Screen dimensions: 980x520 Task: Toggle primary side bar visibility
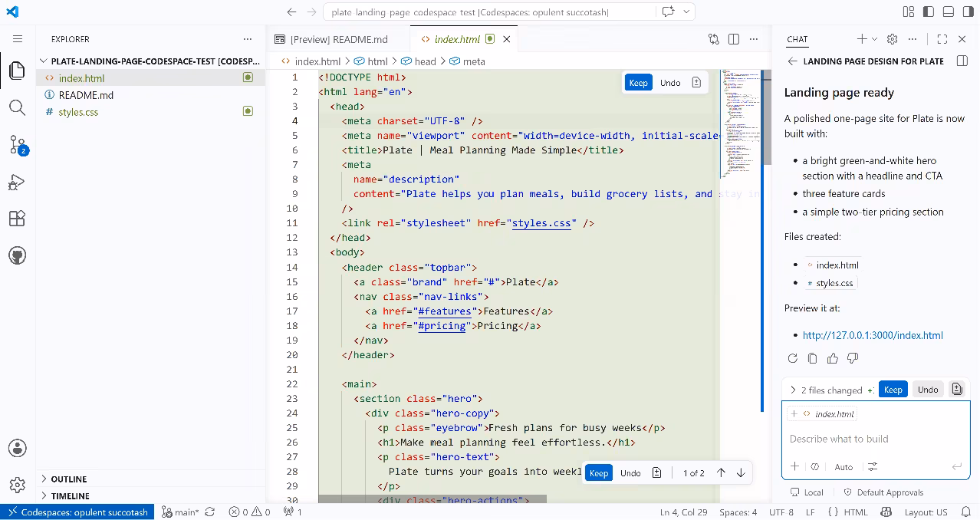(929, 12)
